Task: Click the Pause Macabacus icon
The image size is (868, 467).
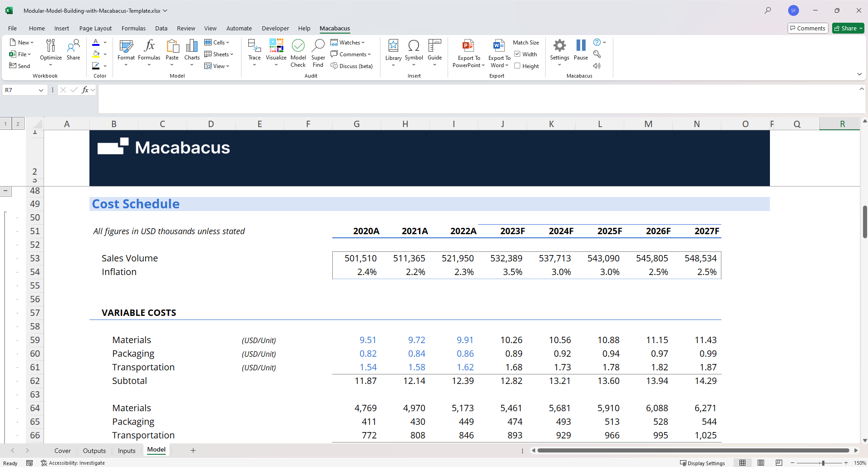Action: [x=581, y=46]
